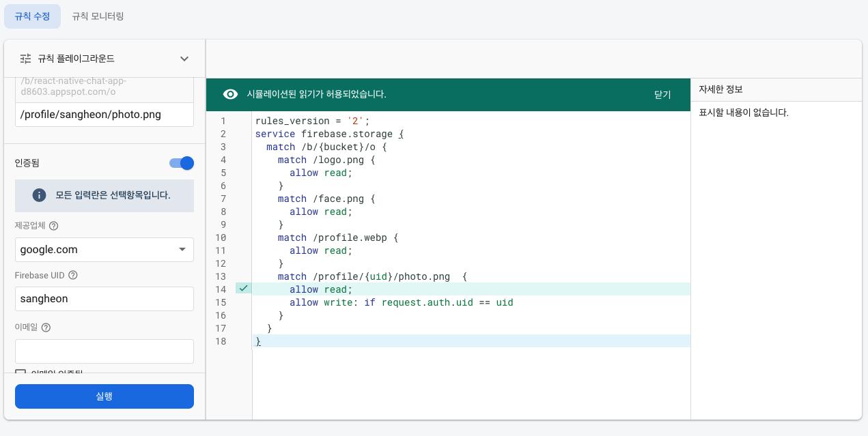The width and height of the screenshot is (868, 436).
Task: Edit the /profile/sangheon/photo.png path field
Action: pyautogui.click(x=104, y=115)
